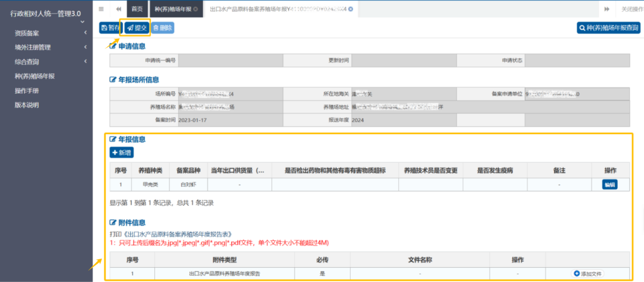Viewport: 644px width, 282px height.
Task: Submit the form with 提交 button
Action: (137, 27)
